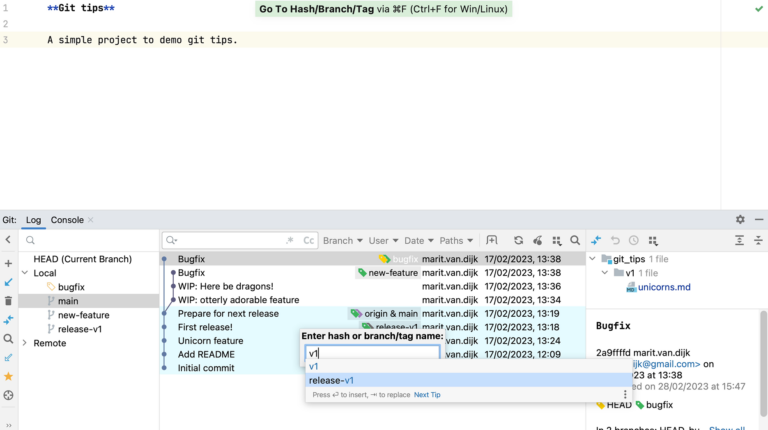Screen dimensions: 768x430
Task: Click the favorite star icon in sidebar
Action: [x=9, y=376]
